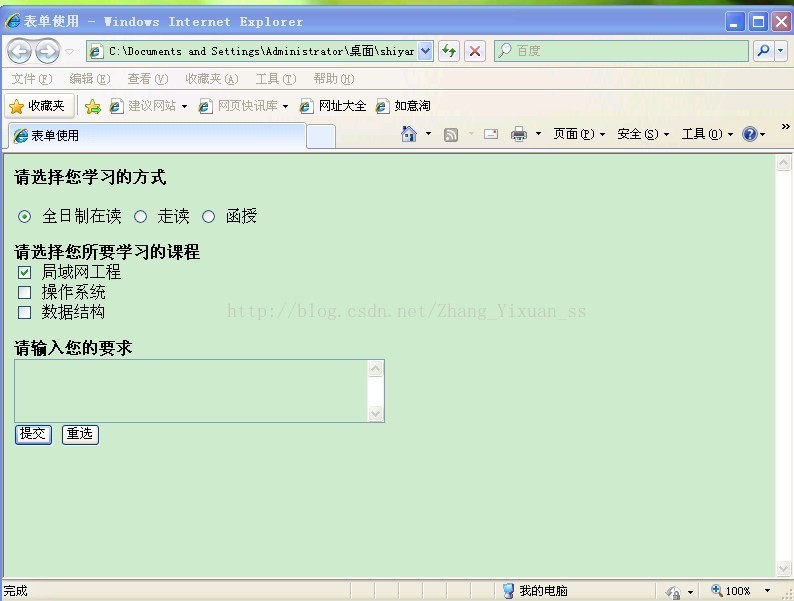Image resolution: width=794 pixels, height=601 pixels.
Task: Stop loading with the red X icon
Action: tap(475, 51)
